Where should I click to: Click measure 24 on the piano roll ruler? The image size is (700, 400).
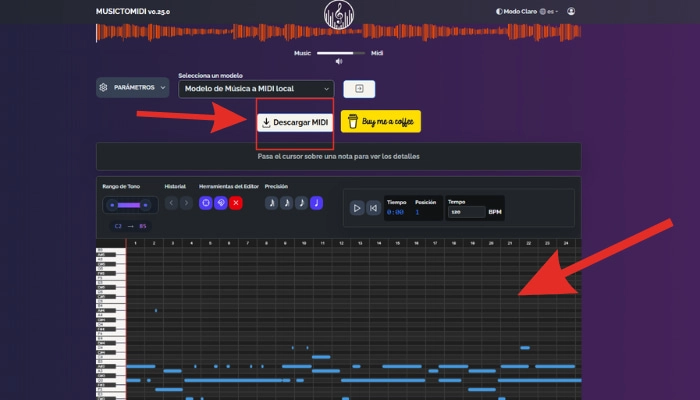pyautogui.click(x=566, y=243)
